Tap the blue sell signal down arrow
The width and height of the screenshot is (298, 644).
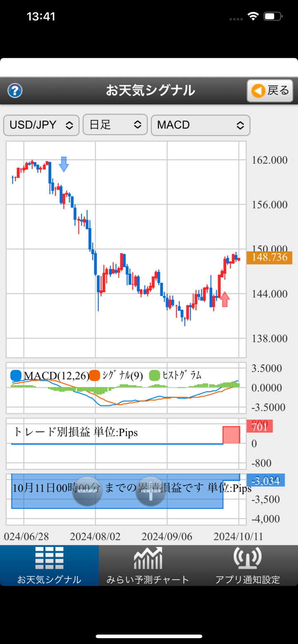pyautogui.click(x=64, y=164)
